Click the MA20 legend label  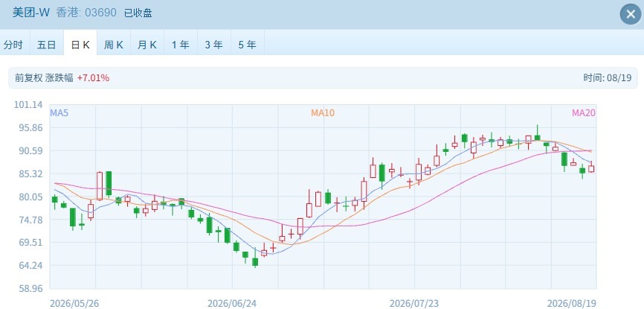coord(584,112)
